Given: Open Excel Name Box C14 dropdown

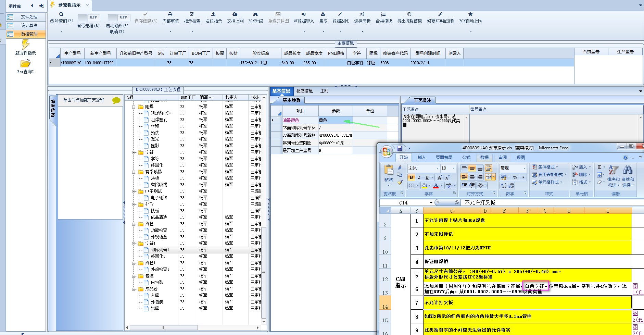Looking at the screenshot, I should [431, 203].
